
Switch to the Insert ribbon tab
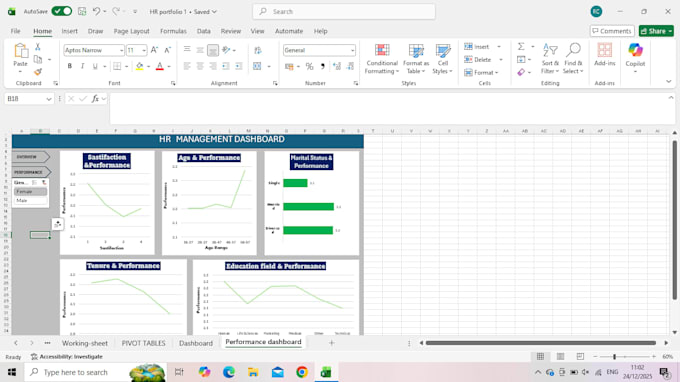coord(69,31)
